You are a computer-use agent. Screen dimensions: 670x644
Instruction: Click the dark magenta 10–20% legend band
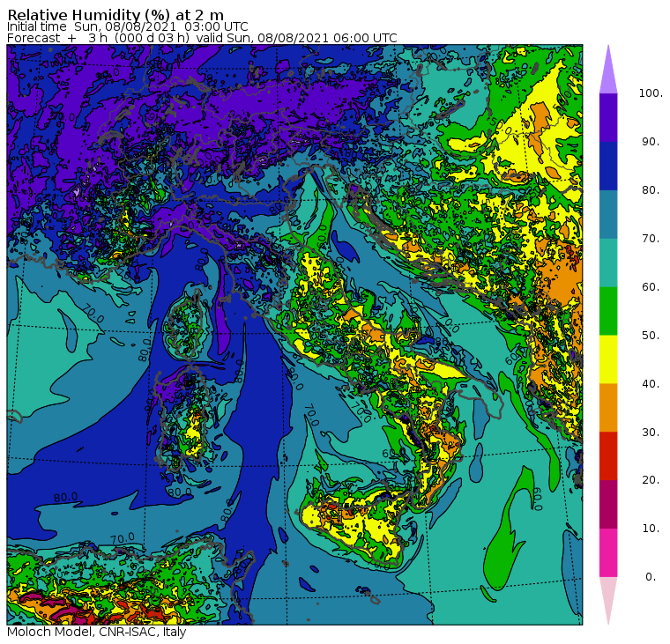(x=608, y=504)
